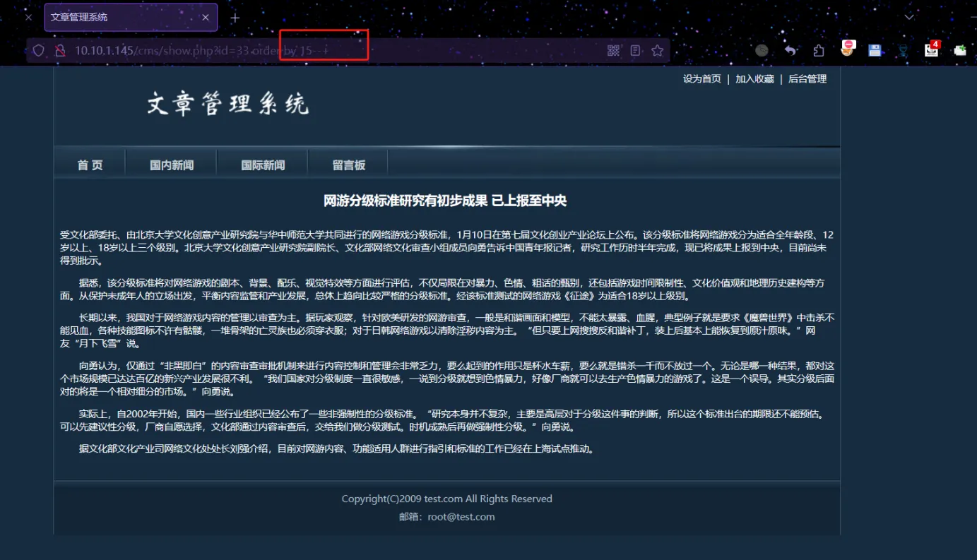Open the extensions puzzle-piece menu
The width and height of the screenshot is (977, 560).
(x=819, y=50)
